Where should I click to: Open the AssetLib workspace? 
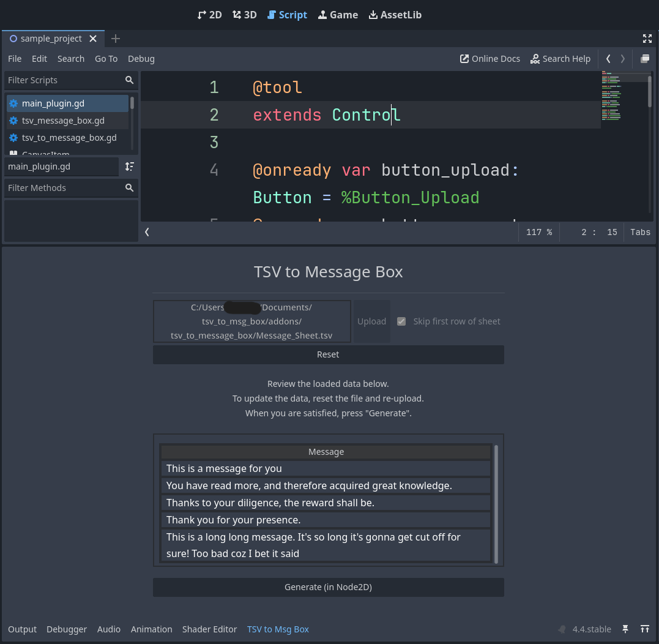pos(395,15)
